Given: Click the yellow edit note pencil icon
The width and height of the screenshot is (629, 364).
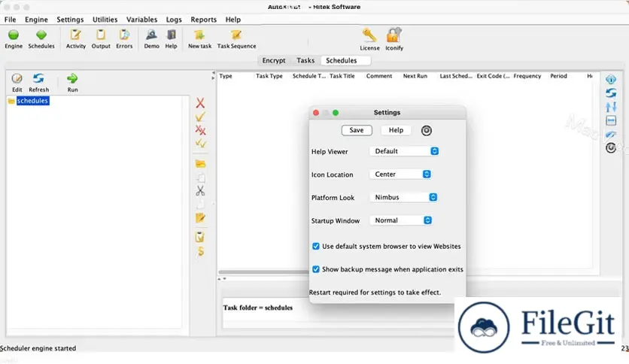Looking at the screenshot, I should [200, 217].
